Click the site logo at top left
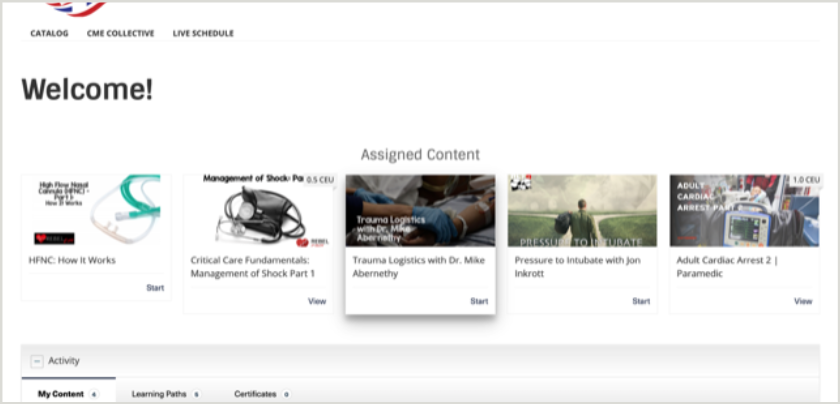 76,8
